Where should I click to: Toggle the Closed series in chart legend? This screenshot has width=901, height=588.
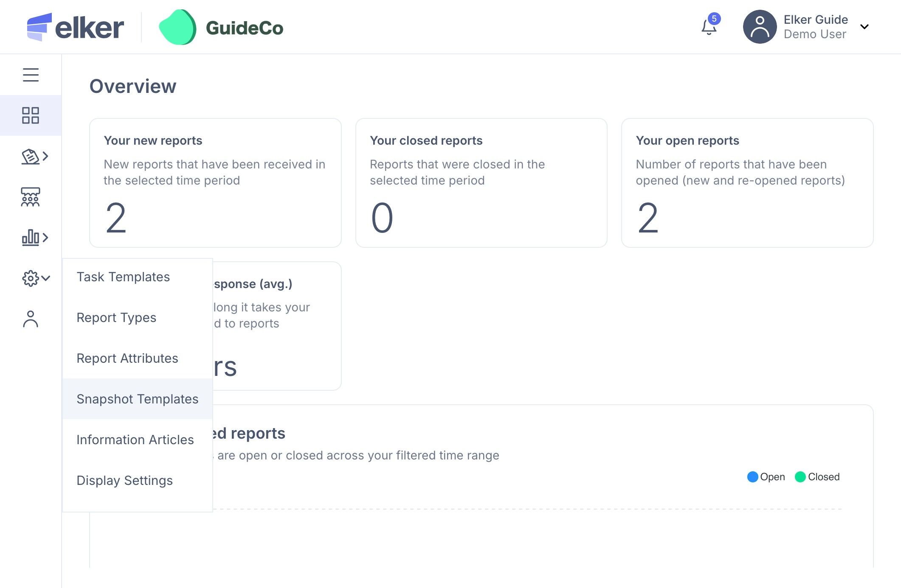817,477
